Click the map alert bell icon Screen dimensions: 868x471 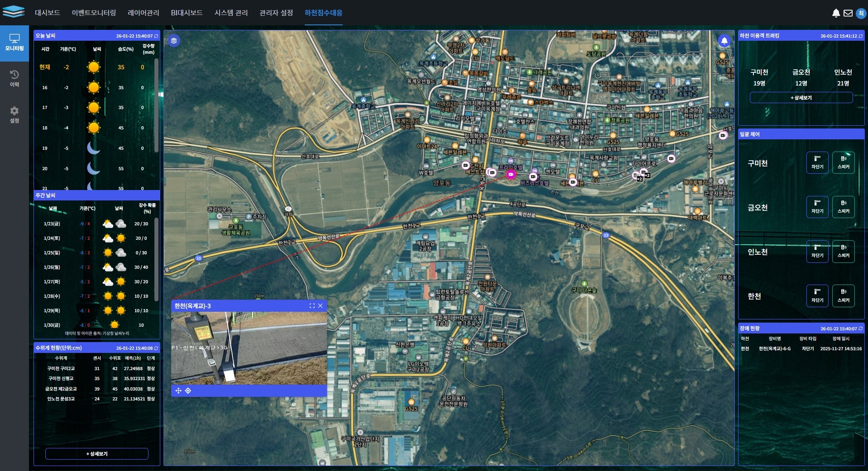coord(724,41)
